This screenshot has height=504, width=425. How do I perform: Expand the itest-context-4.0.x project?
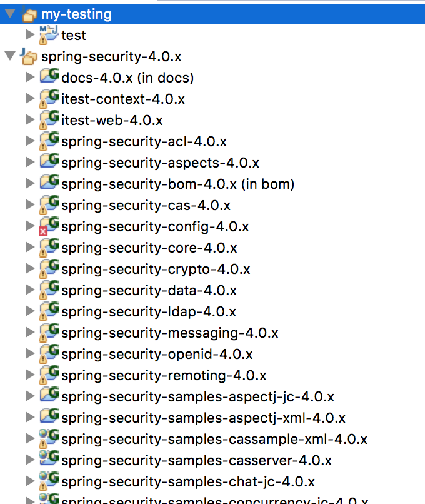point(29,99)
